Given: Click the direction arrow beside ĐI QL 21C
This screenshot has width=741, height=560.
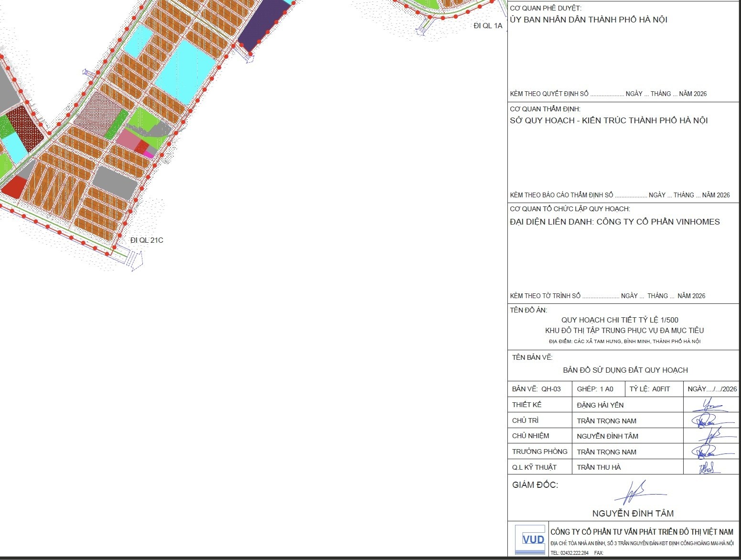Looking at the screenshot, I should pos(136,261).
